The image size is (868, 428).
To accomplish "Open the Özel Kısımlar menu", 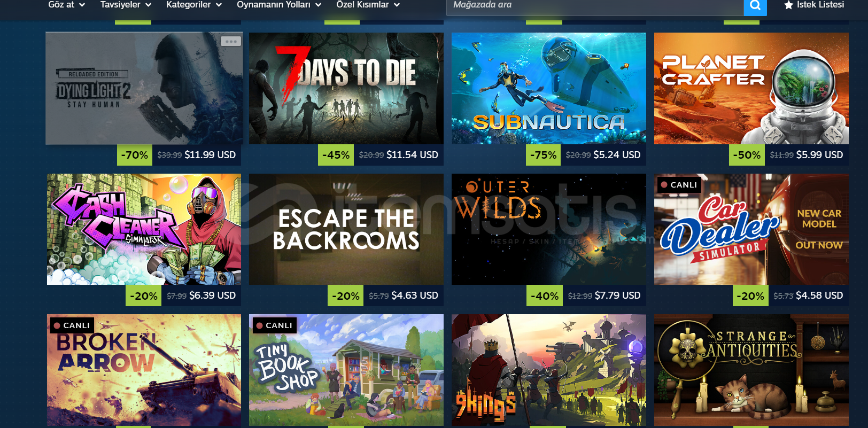I will [x=368, y=5].
